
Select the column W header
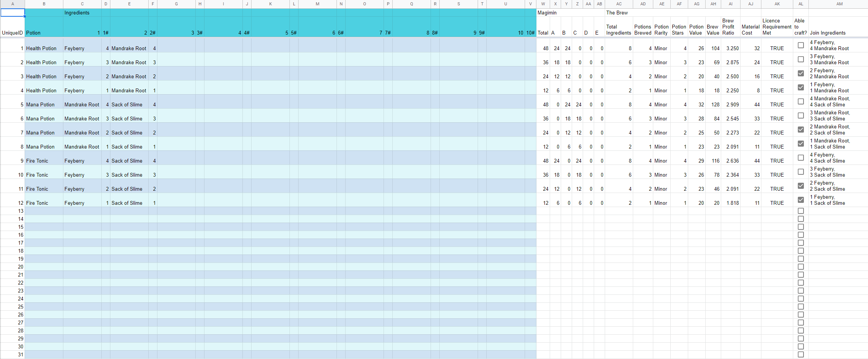click(x=543, y=4)
